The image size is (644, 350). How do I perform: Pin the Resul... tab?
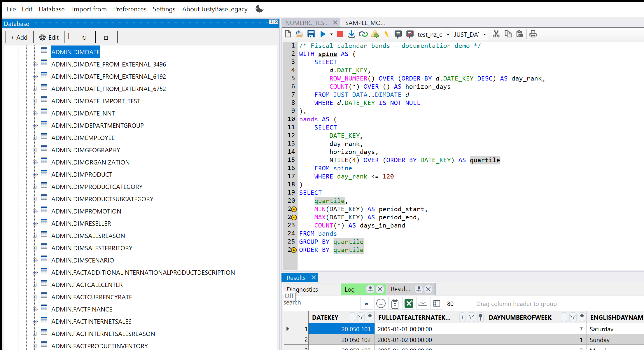(419, 289)
